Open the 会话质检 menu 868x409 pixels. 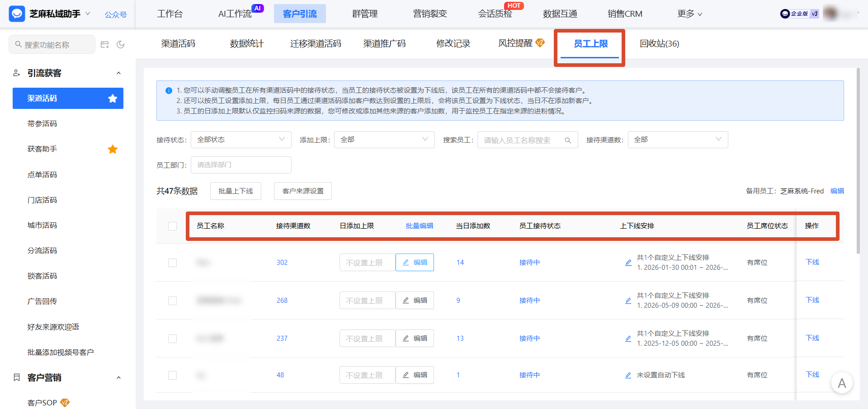(x=495, y=14)
